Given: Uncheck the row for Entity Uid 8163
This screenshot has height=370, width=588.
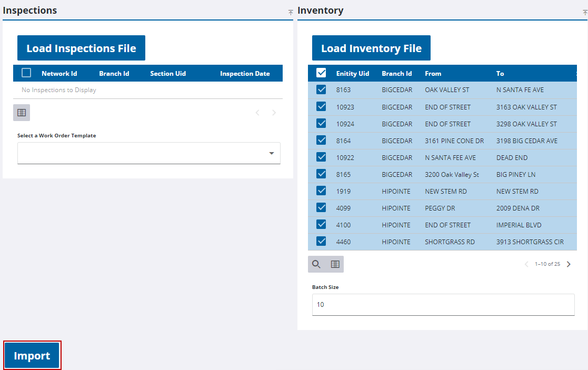Looking at the screenshot, I should click(321, 90).
